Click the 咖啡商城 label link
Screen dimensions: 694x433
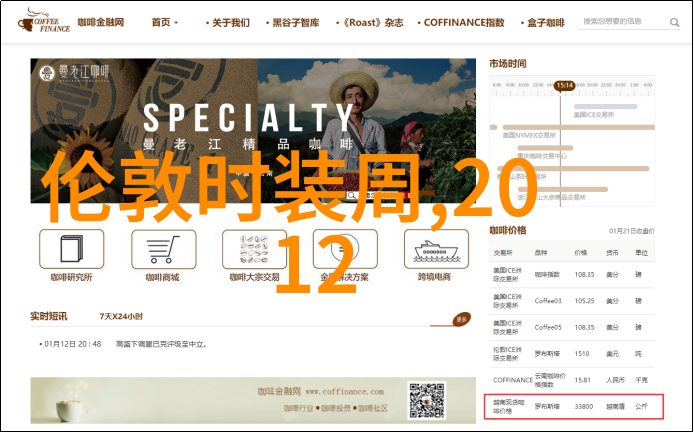[x=163, y=277]
